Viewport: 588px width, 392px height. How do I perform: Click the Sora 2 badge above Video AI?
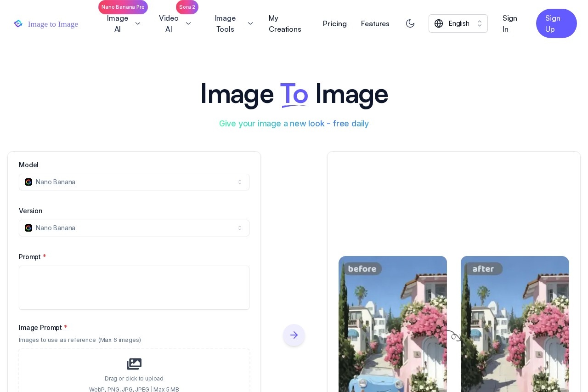click(x=187, y=7)
